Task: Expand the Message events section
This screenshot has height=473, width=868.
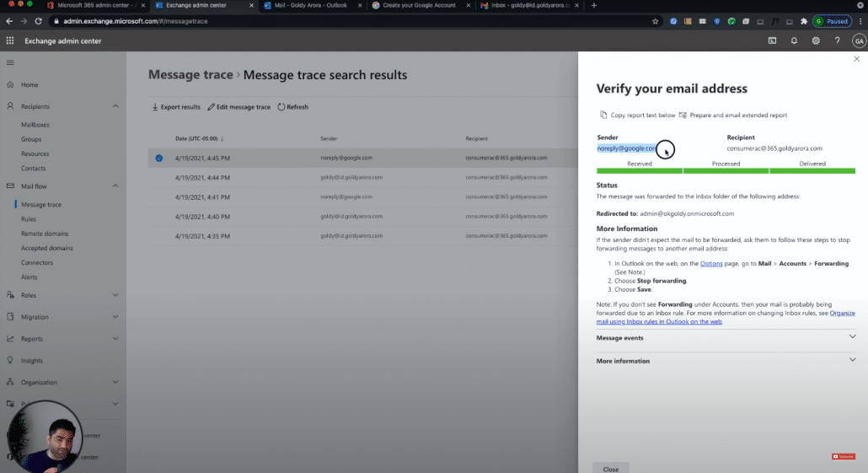Action: pos(726,337)
